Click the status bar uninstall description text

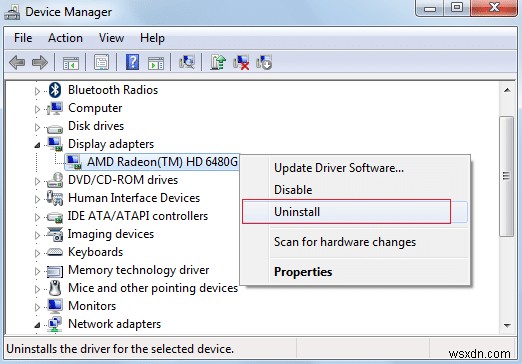coord(120,349)
